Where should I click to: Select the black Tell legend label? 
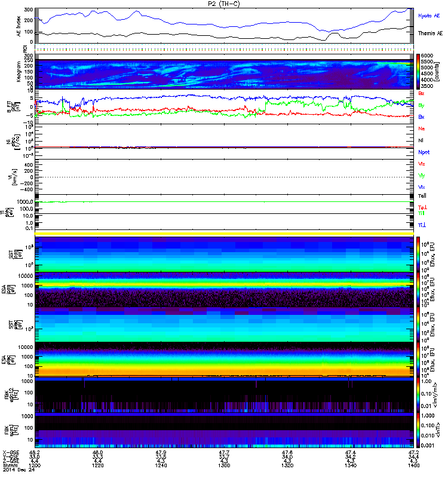pyautogui.click(x=422, y=196)
